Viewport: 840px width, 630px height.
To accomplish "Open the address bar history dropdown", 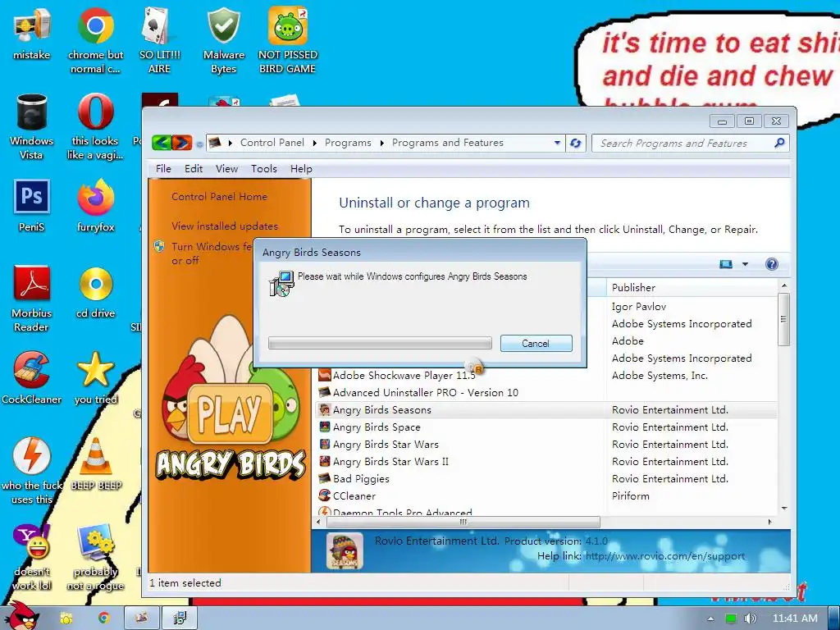I will point(557,143).
